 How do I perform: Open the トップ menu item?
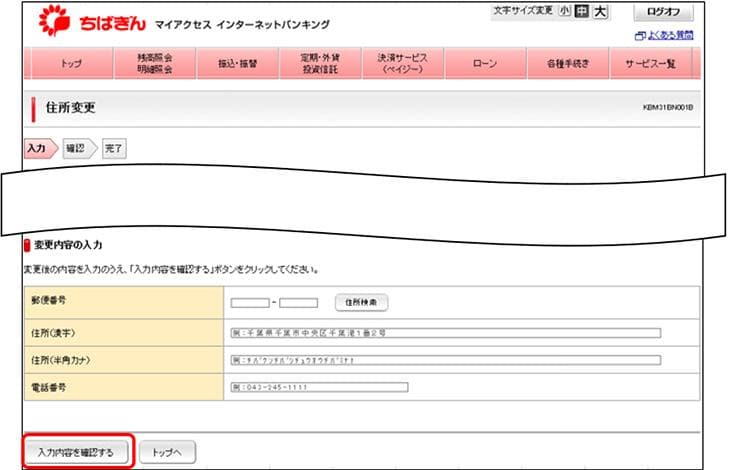[x=71, y=64]
